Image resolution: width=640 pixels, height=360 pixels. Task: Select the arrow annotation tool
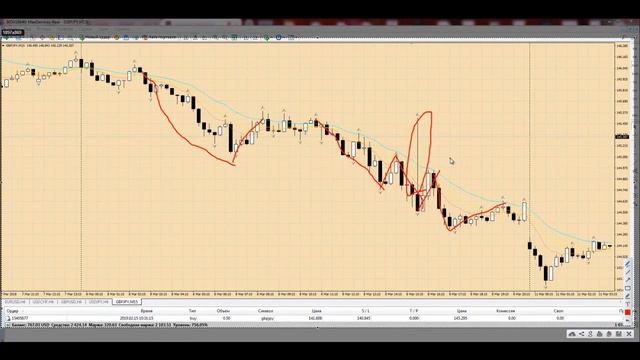[x=627, y=280]
